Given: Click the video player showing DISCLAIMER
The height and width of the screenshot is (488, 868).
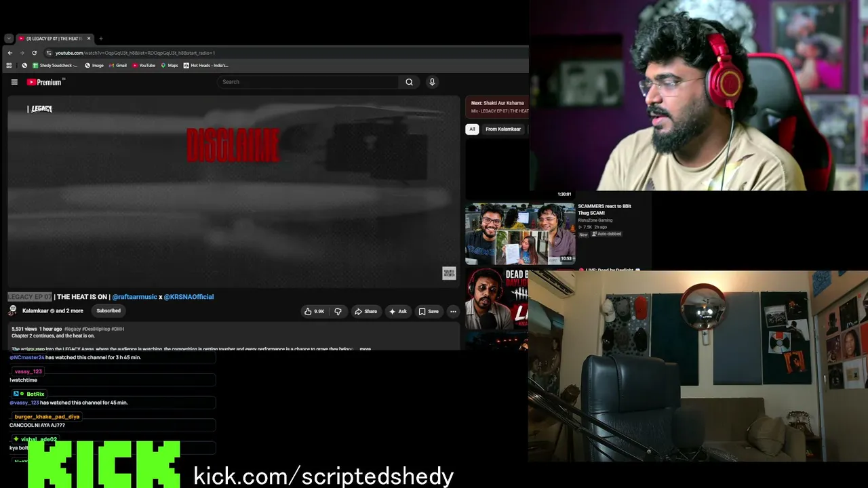Looking at the screenshot, I should click(234, 192).
